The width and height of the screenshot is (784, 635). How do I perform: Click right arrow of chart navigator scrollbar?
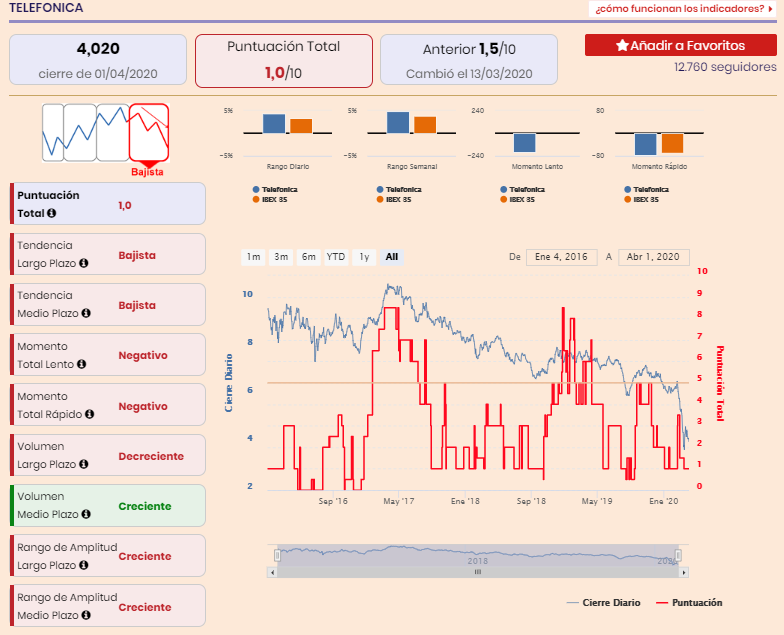[684, 572]
